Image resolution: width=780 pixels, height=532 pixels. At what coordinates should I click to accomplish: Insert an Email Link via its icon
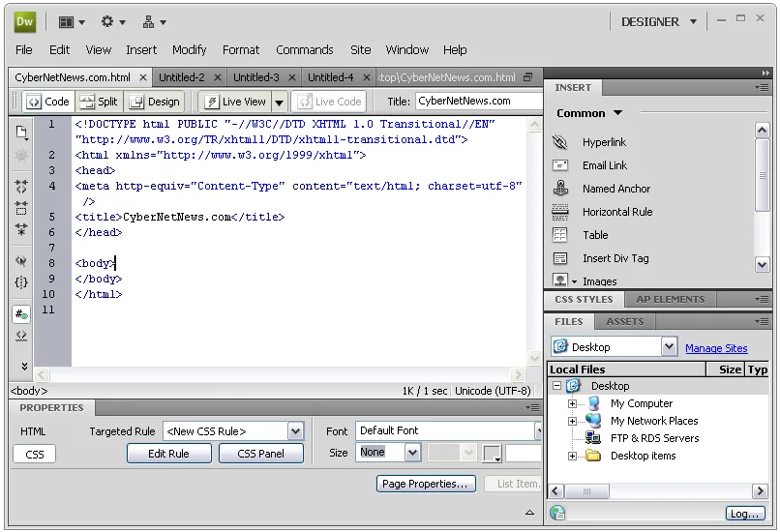coord(560,165)
